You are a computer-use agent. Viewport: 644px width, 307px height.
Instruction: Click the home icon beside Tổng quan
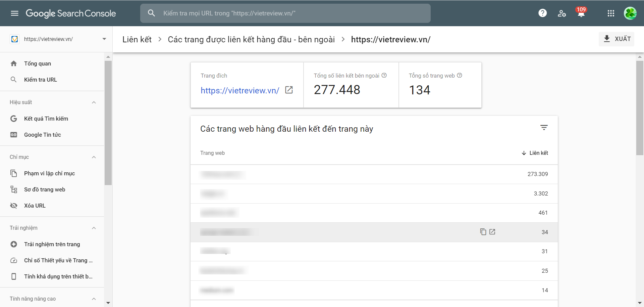(x=14, y=63)
